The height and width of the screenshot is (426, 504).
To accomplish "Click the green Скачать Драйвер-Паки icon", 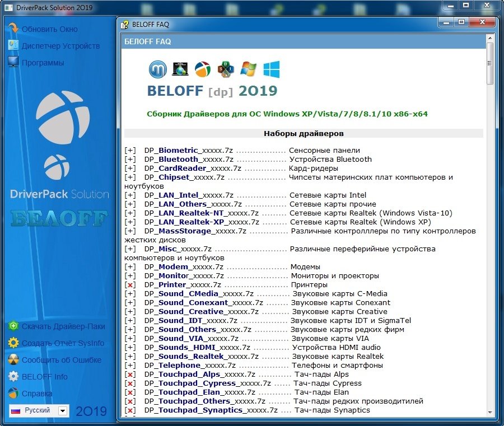I will 13,326.
